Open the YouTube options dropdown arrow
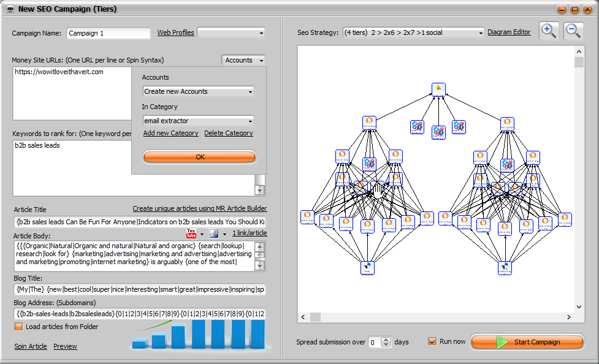This screenshot has width=599, height=364. click(x=202, y=233)
